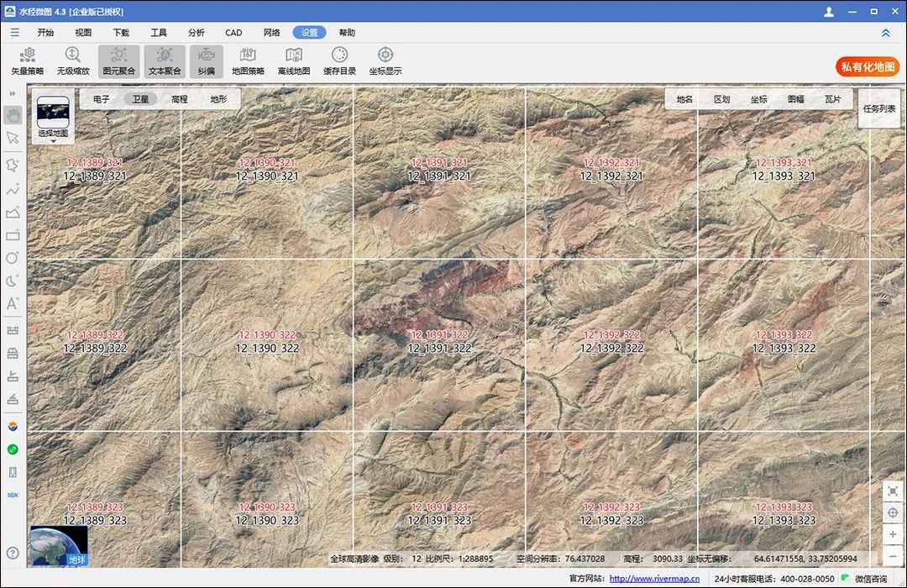This screenshot has width=907, height=588.
Task: Toggle the 坐标 coordinate grid overlay
Action: click(759, 99)
